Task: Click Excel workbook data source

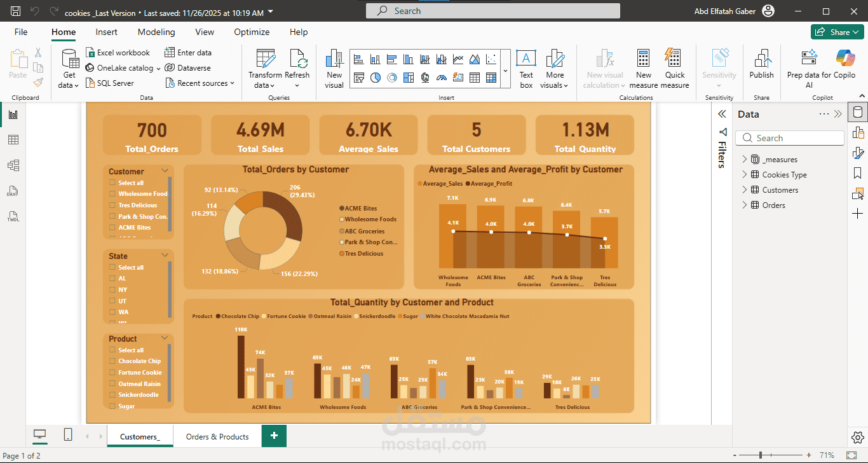Action: click(118, 53)
